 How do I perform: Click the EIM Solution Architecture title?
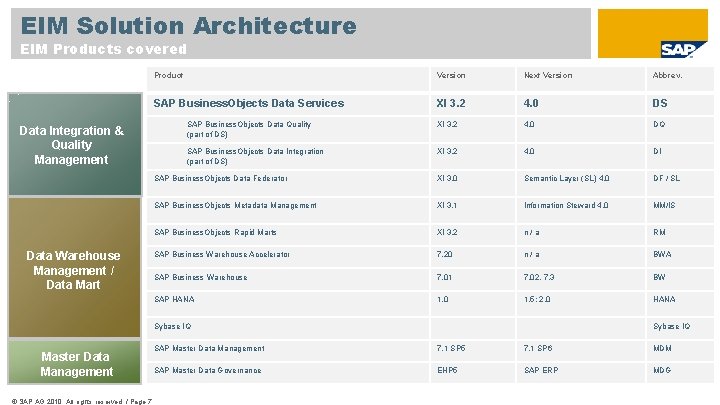tap(188, 25)
